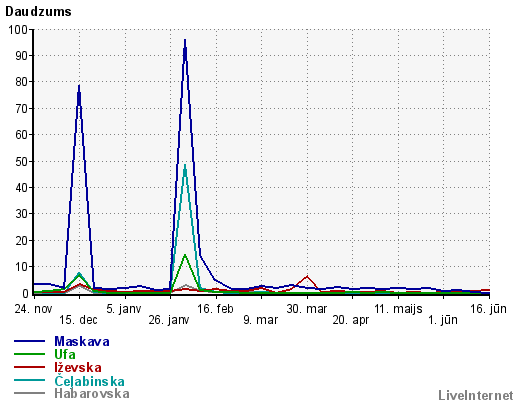Click the 16. jūn axis label

click(x=488, y=309)
